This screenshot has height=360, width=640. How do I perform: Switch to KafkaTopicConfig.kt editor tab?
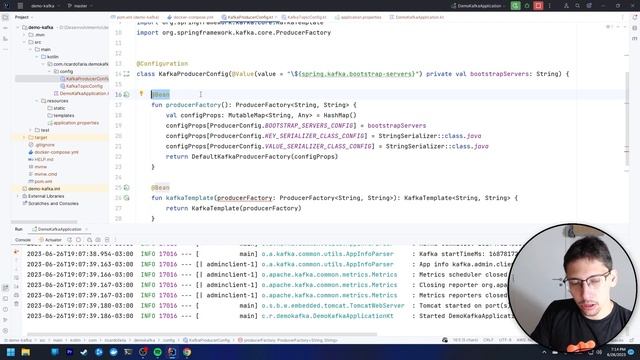304,18
